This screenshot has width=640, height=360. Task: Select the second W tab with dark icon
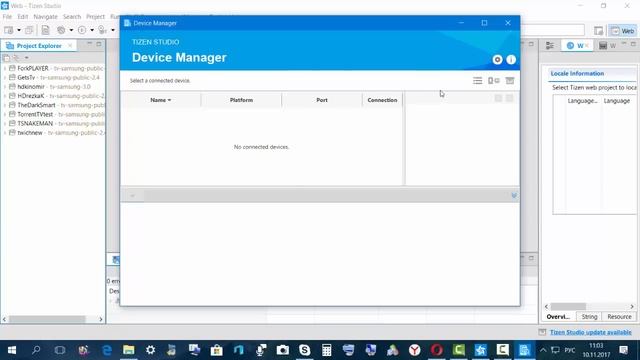607,46
